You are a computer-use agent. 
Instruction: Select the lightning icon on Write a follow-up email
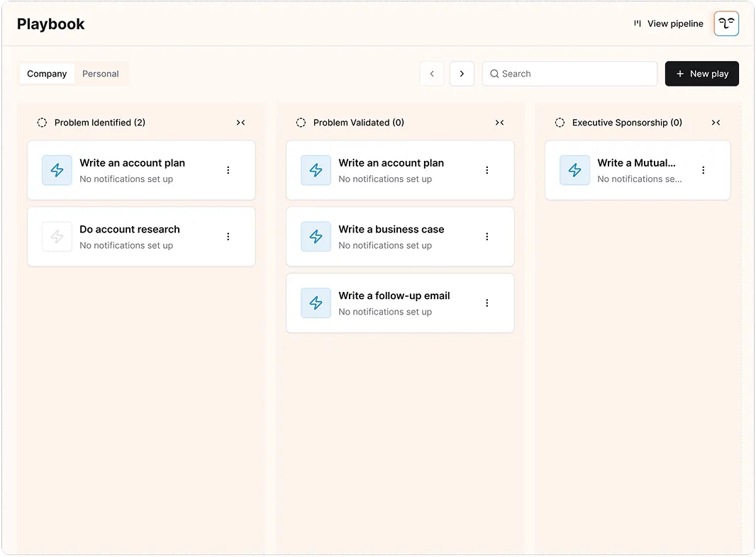pyautogui.click(x=316, y=303)
